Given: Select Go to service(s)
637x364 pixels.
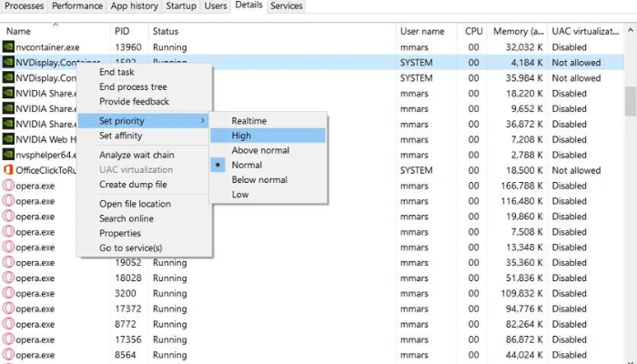Looking at the screenshot, I should point(145,248).
